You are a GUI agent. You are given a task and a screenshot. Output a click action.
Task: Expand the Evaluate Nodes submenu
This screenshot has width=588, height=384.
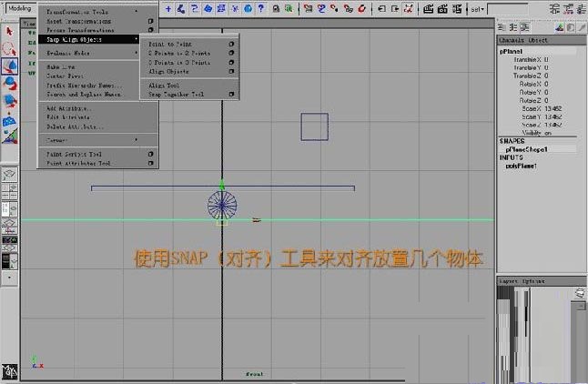[x=89, y=54]
